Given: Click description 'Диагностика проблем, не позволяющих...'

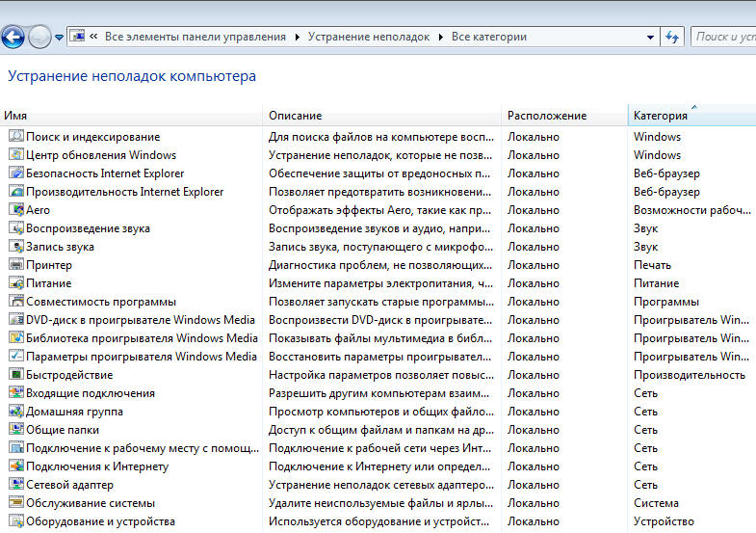Looking at the screenshot, I should [x=380, y=265].
